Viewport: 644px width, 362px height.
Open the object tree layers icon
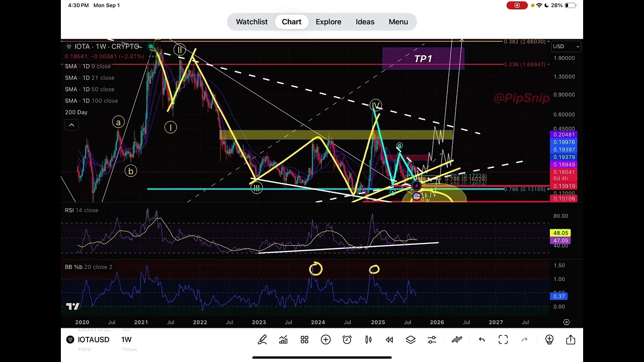411,340
